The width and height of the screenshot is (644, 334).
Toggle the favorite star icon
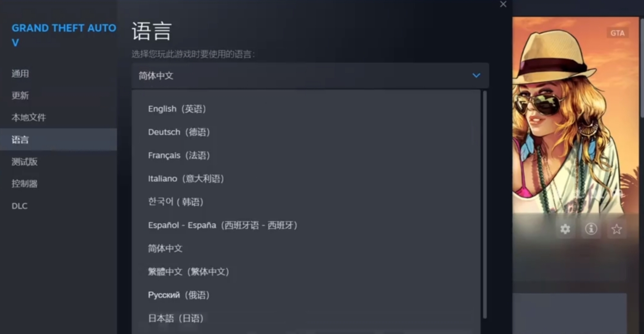(616, 229)
